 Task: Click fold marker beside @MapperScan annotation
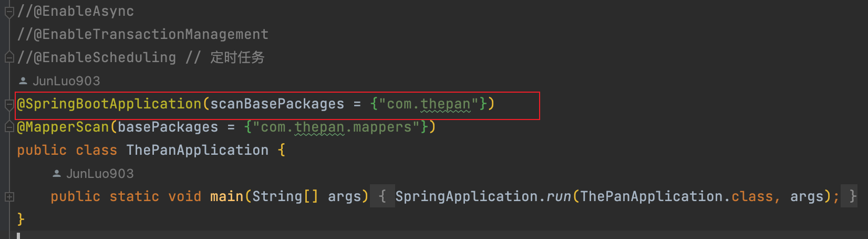(x=9, y=127)
